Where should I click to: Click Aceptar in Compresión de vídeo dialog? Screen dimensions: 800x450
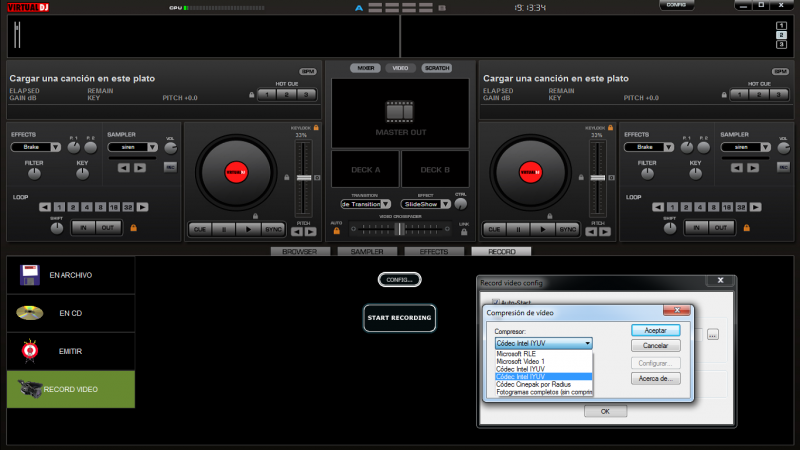656,331
